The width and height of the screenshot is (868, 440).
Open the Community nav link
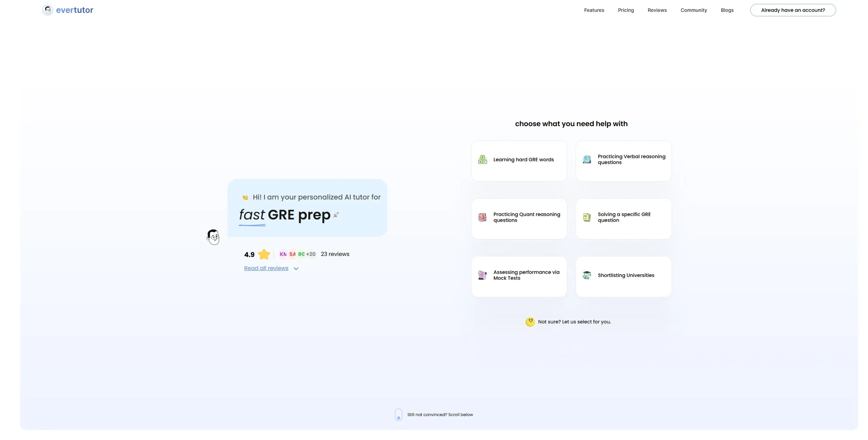pos(693,10)
